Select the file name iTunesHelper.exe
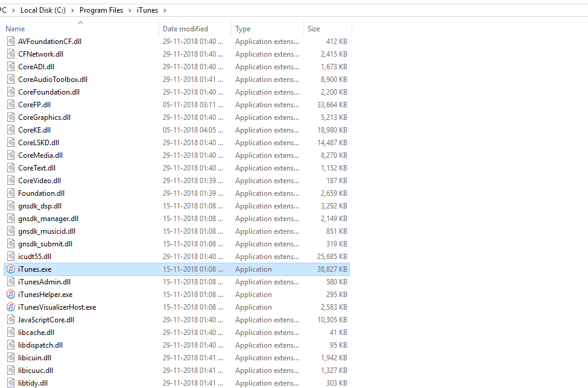588x388 pixels. [x=45, y=295]
